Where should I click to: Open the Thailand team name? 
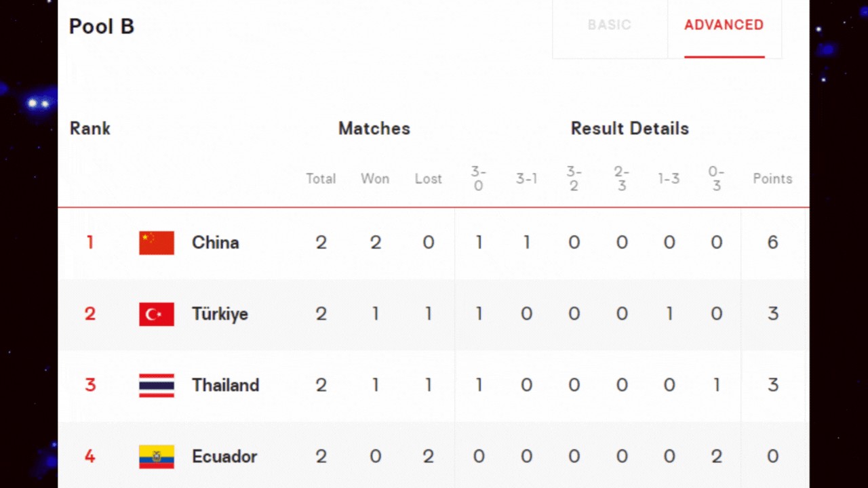(x=226, y=385)
